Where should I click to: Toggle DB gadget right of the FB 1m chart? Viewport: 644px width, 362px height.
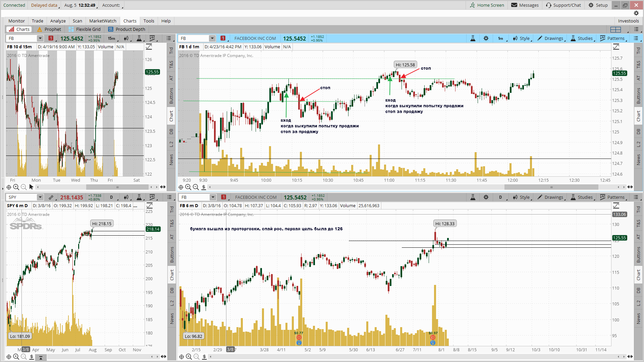click(639, 132)
